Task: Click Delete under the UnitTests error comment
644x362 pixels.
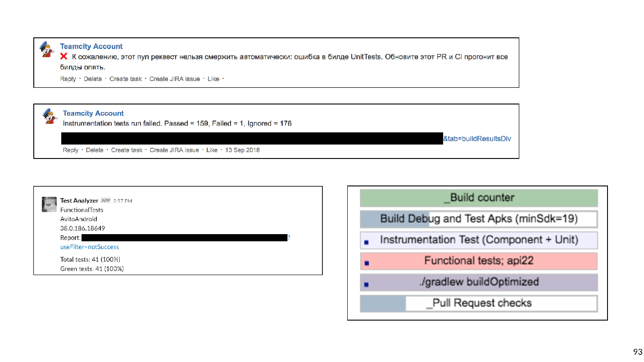Action: pyautogui.click(x=93, y=79)
